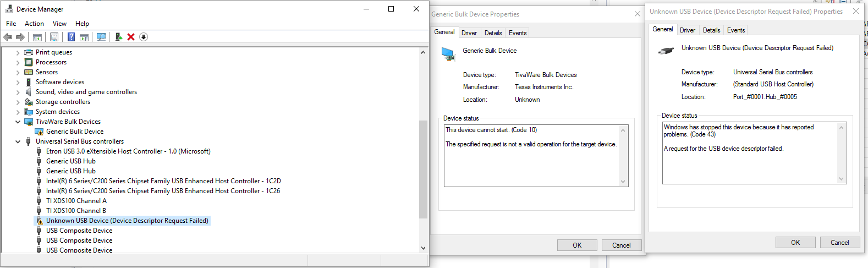The image size is (868, 268).
Task: Click the Back arrow toolbar icon
Action: click(8, 37)
